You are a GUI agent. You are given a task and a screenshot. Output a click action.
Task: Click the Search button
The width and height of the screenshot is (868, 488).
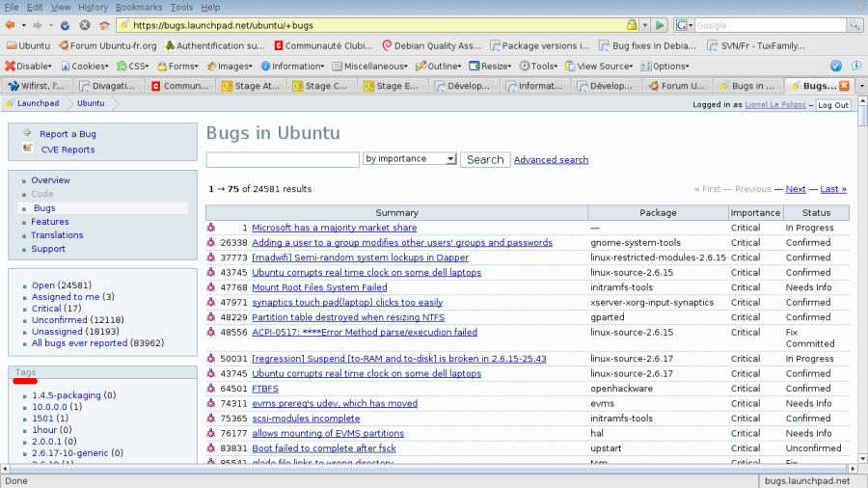[x=485, y=159]
